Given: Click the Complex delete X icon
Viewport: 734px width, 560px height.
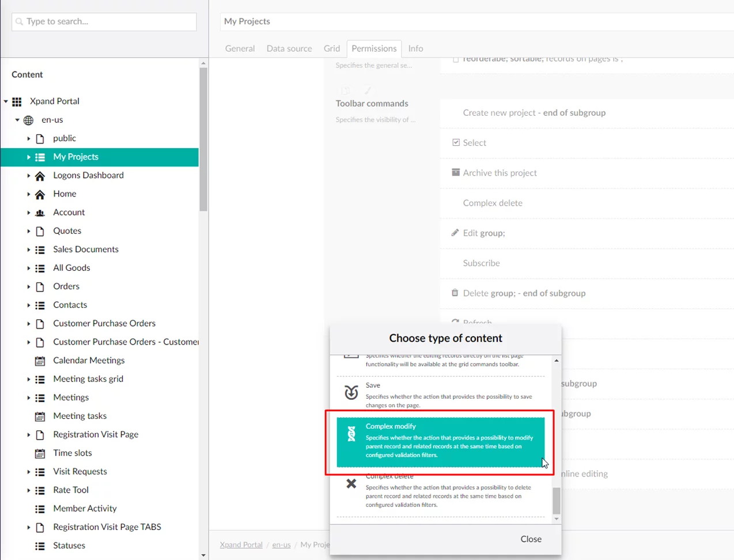Looking at the screenshot, I should (x=351, y=484).
